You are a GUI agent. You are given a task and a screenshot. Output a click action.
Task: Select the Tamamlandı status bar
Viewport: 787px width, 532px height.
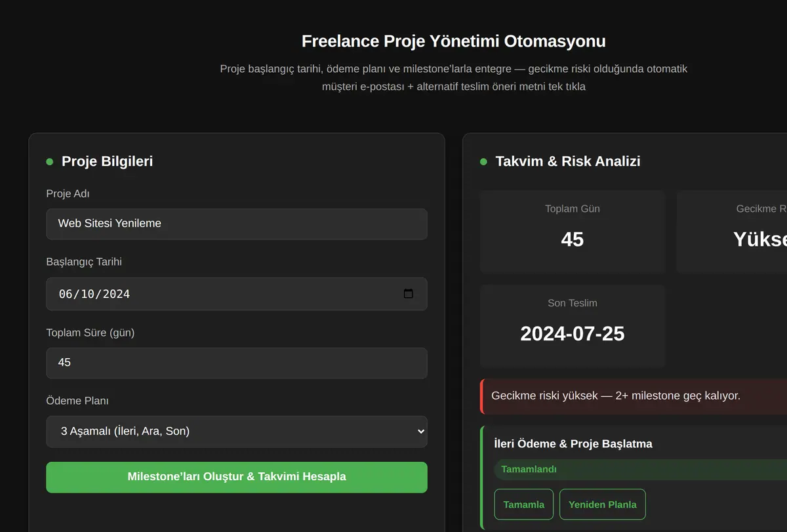pos(640,470)
